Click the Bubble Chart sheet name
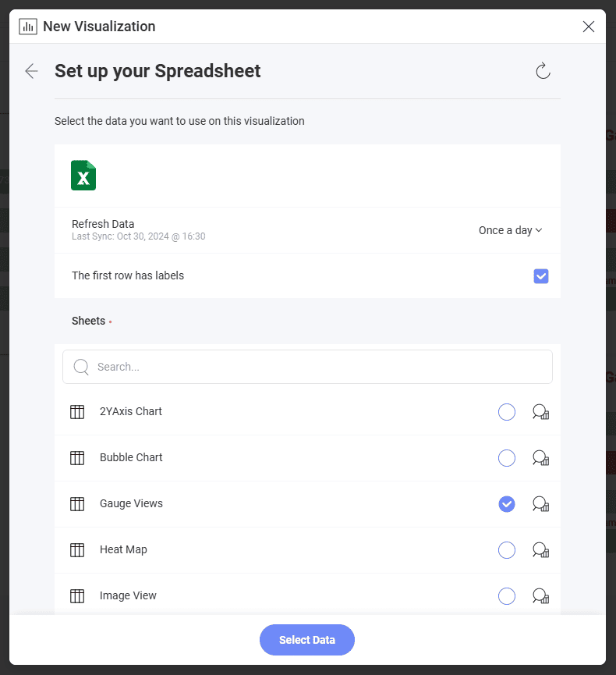The width and height of the screenshot is (616, 675). [131, 457]
